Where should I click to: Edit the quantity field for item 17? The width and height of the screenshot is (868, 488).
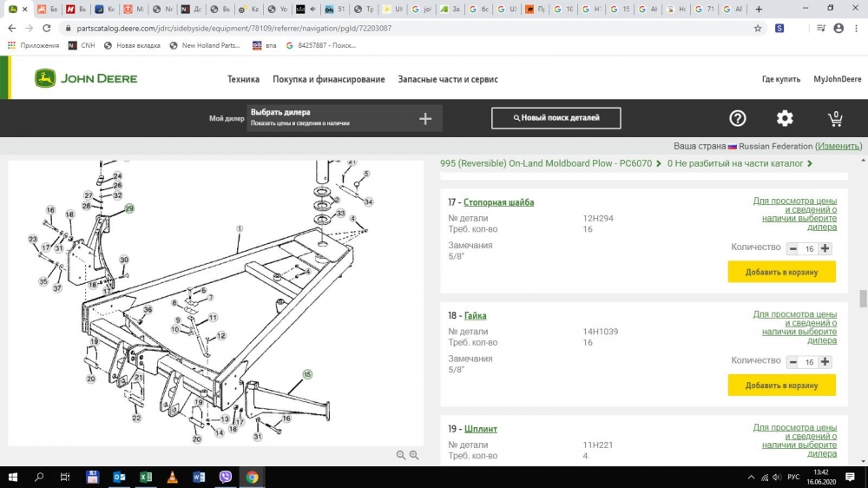(x=809, y=248)
